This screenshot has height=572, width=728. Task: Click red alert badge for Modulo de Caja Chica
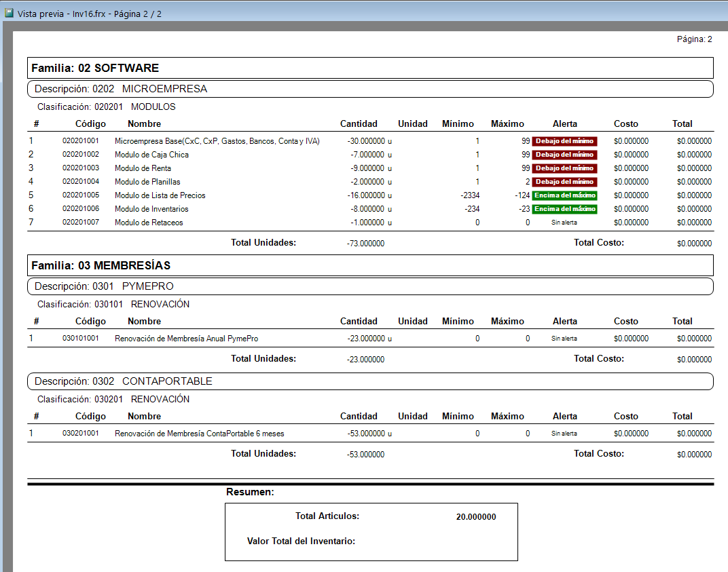pos(564,155)
